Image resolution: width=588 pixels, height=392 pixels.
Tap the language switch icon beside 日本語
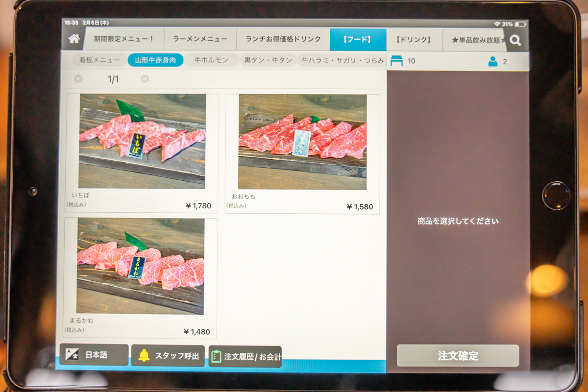[72, 355]
